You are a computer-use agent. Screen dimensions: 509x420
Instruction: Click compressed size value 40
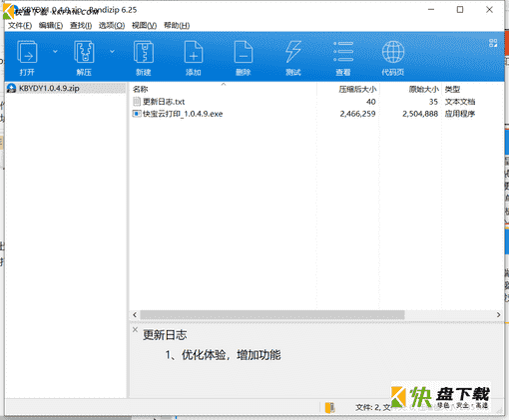(371, 102)
